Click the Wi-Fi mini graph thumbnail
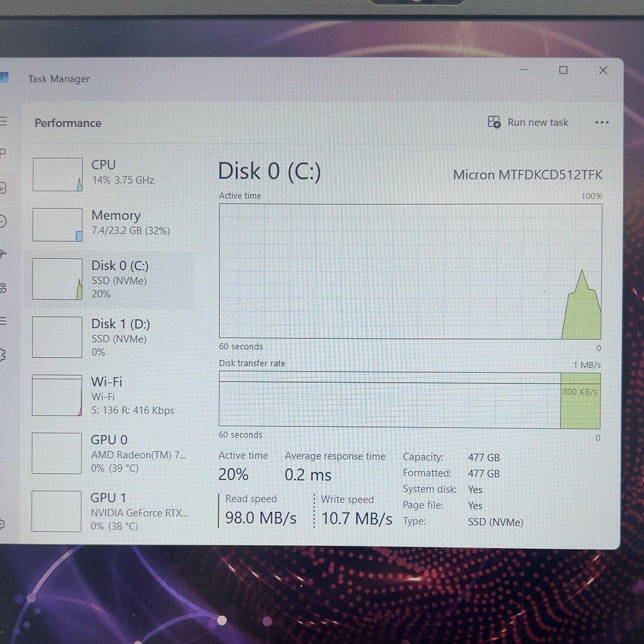The width and height of the screenshot is (644, 644). [57, 395]
